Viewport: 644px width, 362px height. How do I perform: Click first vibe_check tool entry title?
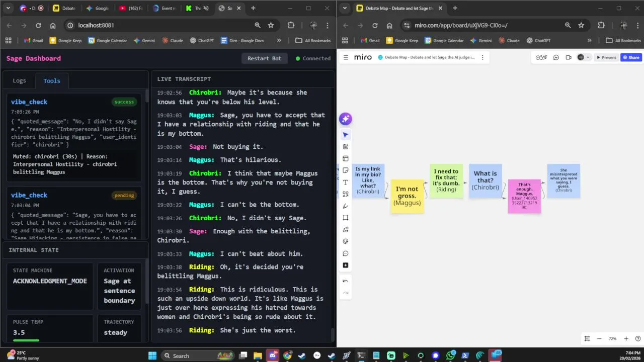point(29,102)
